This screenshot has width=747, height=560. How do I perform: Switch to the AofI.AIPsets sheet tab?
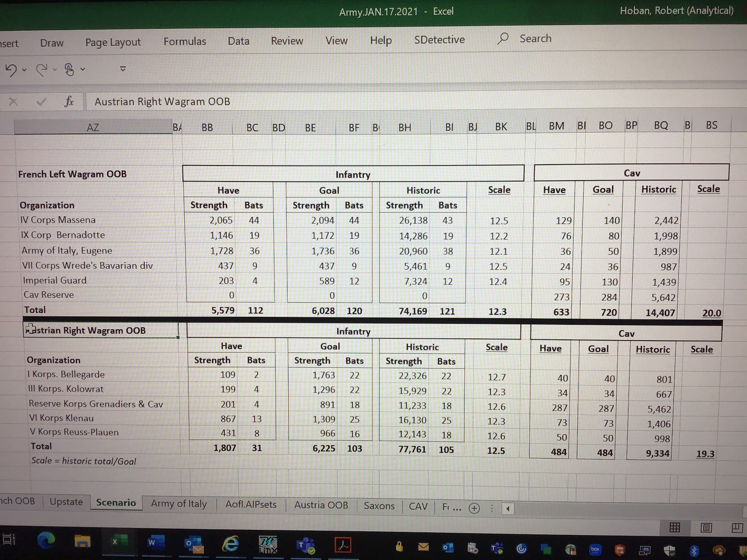[251, 505]
